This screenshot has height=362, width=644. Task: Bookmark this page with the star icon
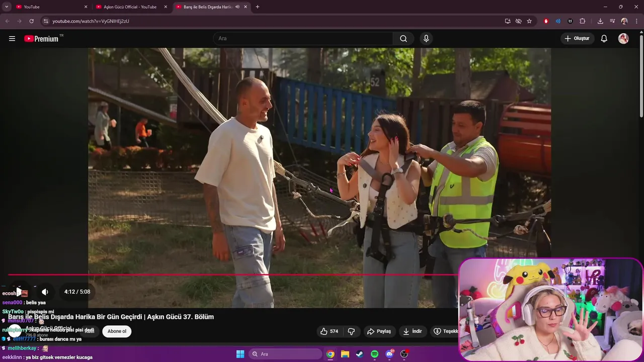pyautogui.click(x=529, y=21)
